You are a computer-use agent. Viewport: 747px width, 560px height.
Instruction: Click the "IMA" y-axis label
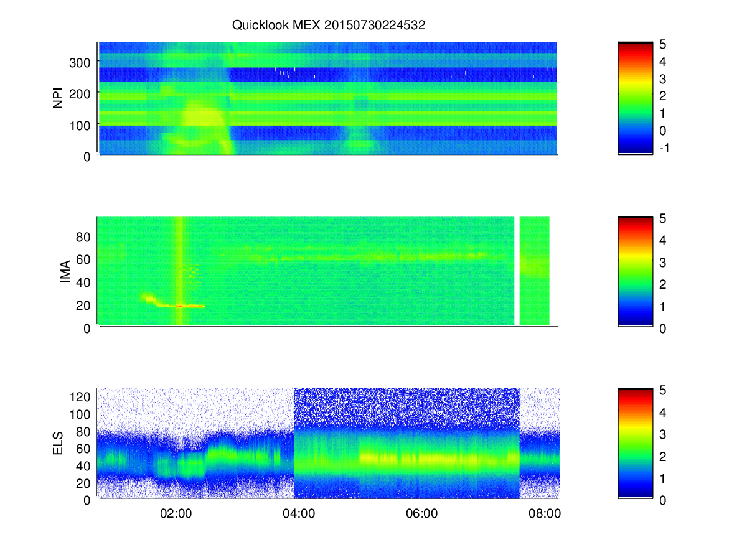pos(65,271)
